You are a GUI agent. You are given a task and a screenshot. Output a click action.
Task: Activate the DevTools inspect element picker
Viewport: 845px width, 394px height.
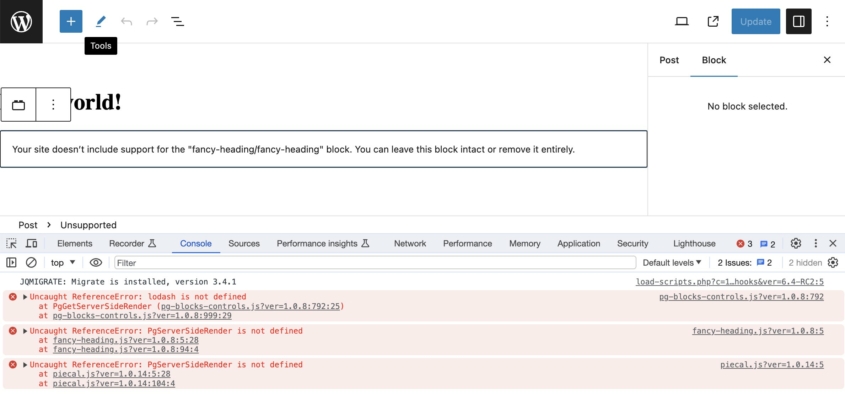[11, 244]
